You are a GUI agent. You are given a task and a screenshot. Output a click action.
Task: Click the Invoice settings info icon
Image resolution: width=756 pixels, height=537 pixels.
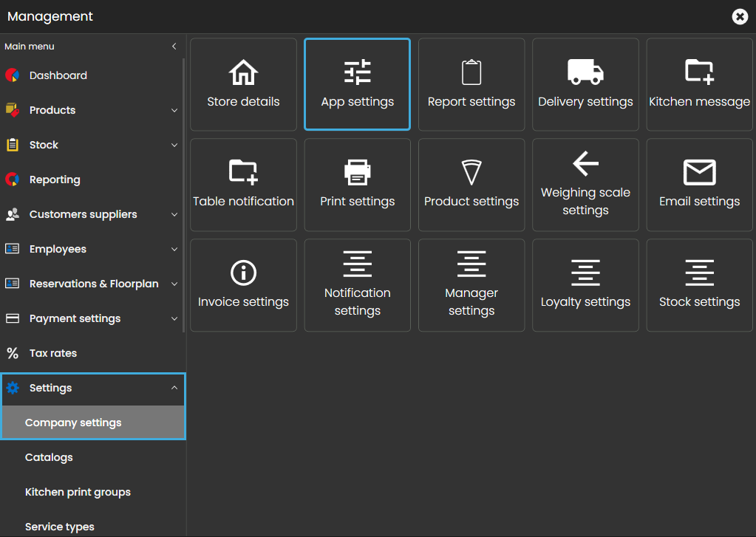(243, 273)
